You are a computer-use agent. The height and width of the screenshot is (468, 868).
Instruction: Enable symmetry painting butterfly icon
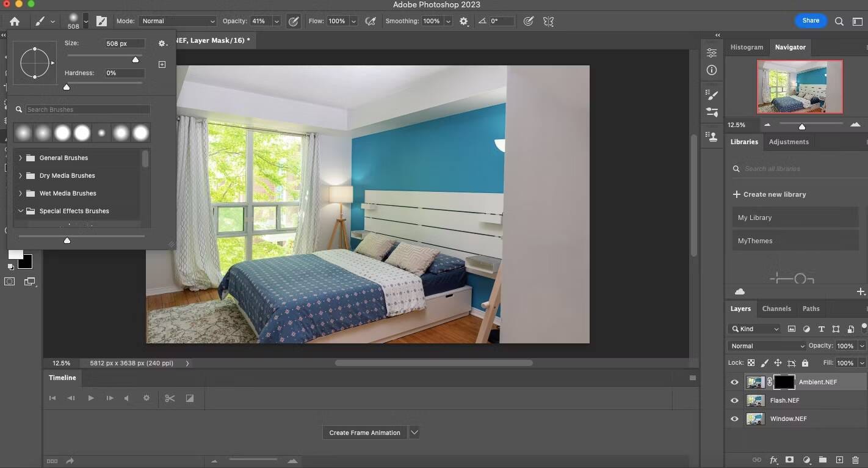pyautogui.click(x=548, y=21)
